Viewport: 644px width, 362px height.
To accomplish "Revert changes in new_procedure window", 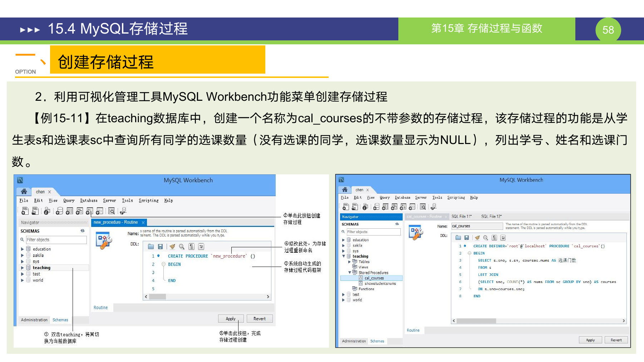I will click(260, 319).
